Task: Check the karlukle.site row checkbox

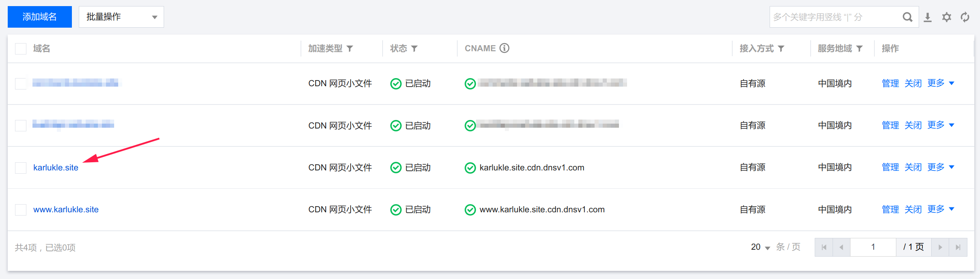Action: [21, 168]
